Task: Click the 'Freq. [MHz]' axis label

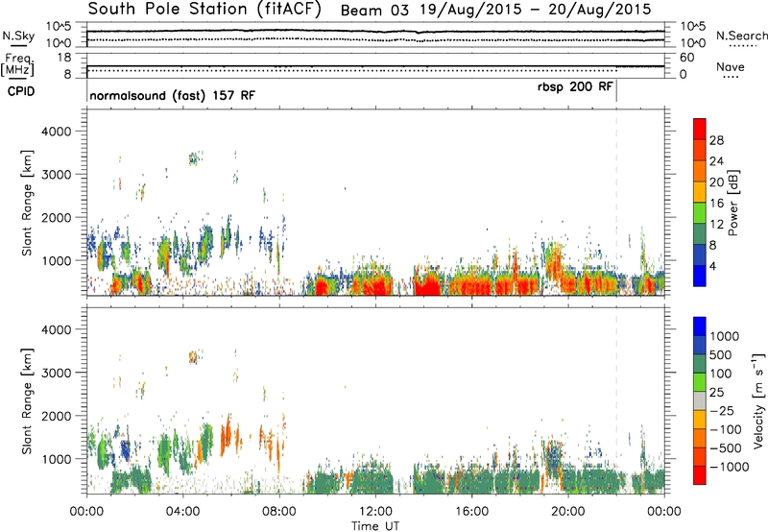Action: pyautogui.click(x=17, y=65)
